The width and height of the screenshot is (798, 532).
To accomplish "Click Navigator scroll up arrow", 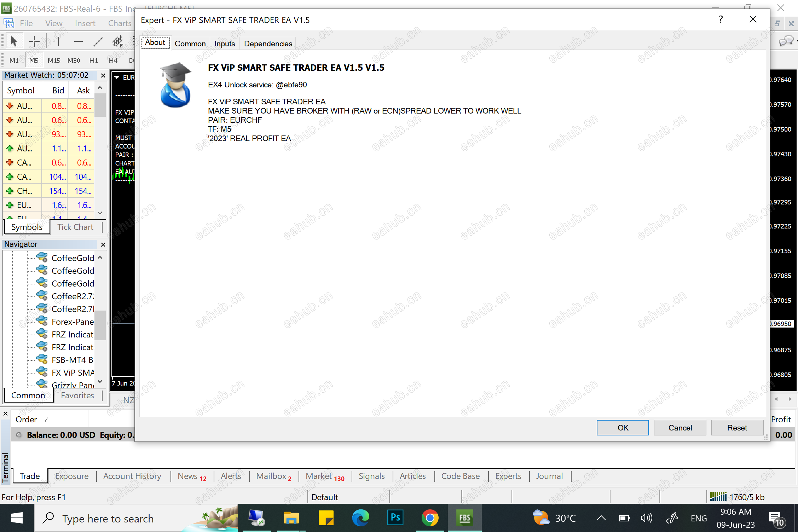I will point(100,258).
